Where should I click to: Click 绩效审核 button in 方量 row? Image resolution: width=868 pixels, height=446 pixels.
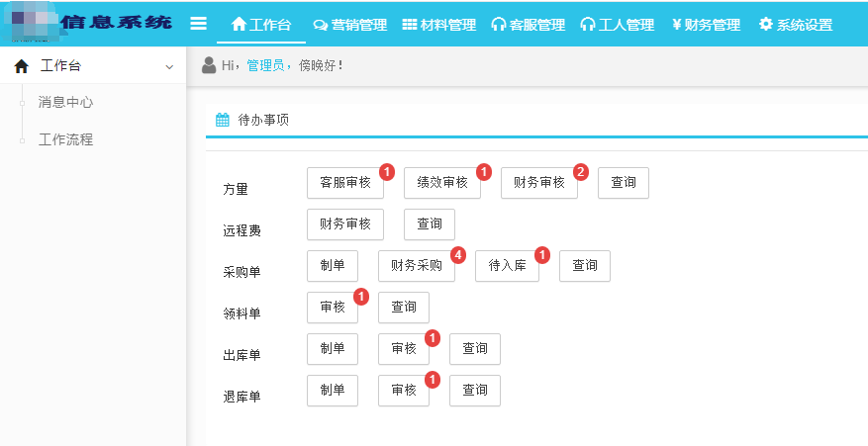442,183
